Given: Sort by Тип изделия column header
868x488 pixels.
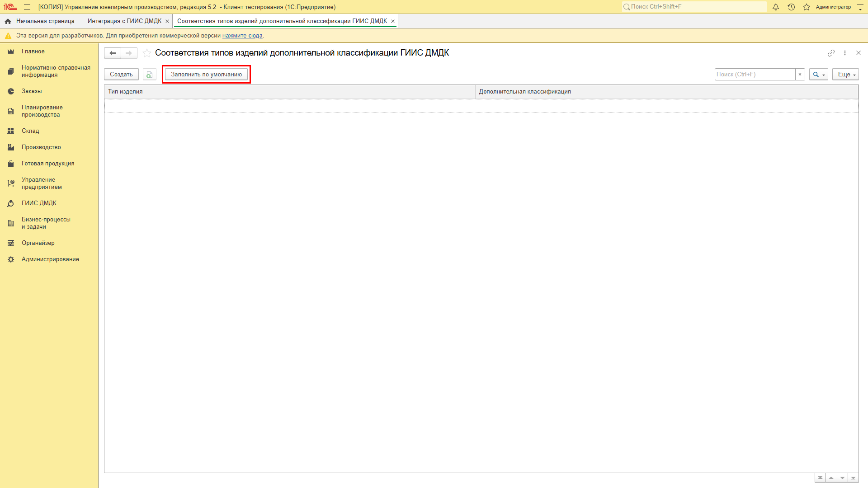Looking at the screenshot, I should [x=290, y=92].
